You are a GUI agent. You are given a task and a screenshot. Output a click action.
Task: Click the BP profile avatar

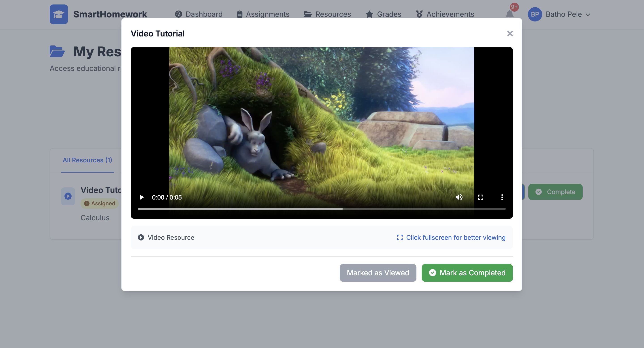[535, 14]
